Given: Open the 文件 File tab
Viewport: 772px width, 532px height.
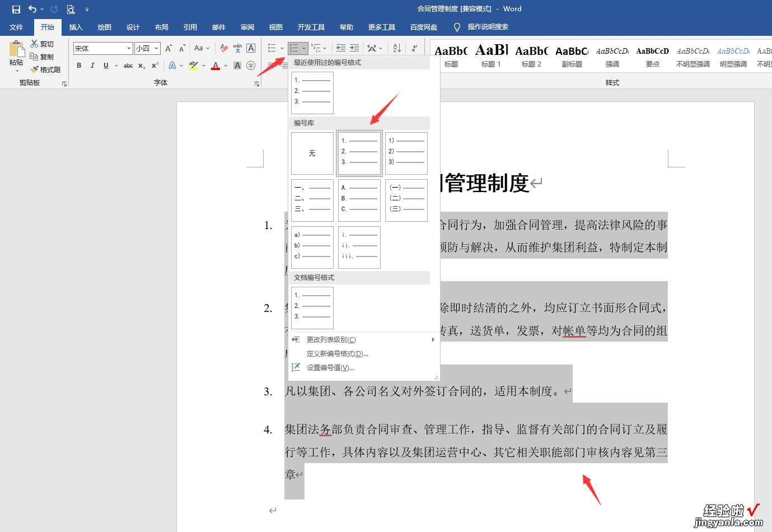Looking at the screenshot, I should [x=16, y=27].
